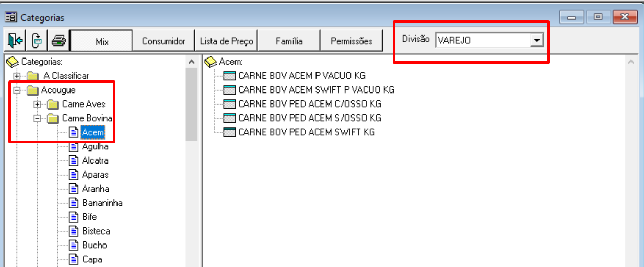644x267 pixels.
Task: Select CARNE BOV PED ACEM SWIFT KG
Action: [x=307, y=132]
